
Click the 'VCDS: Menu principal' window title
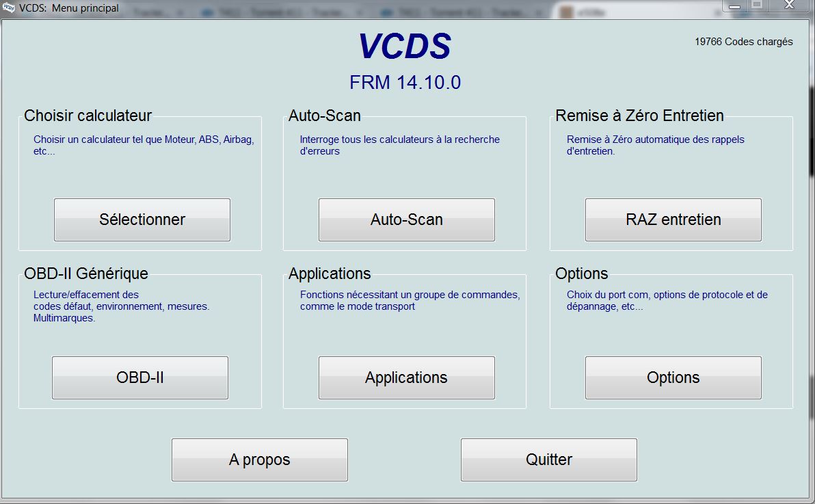click(x=68, y=8)
